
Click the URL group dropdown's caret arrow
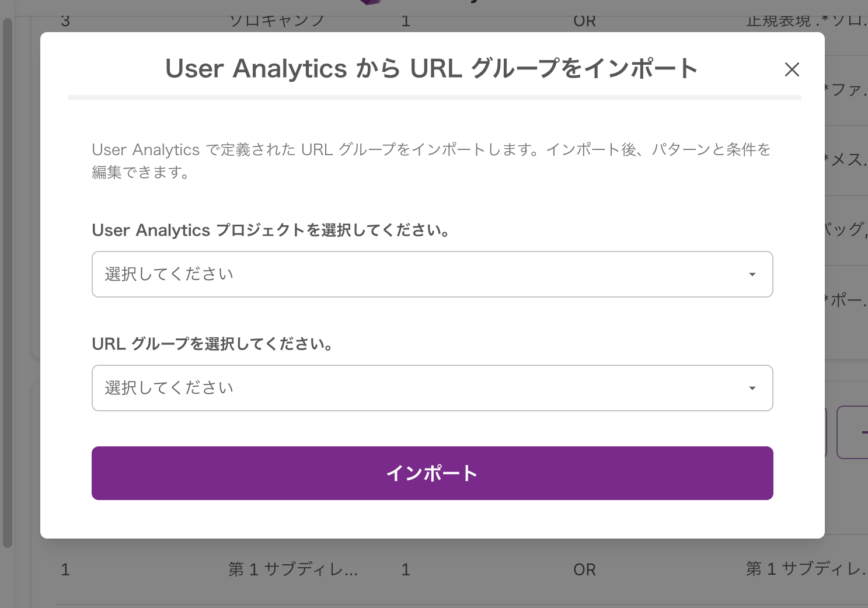coord(752,388)
